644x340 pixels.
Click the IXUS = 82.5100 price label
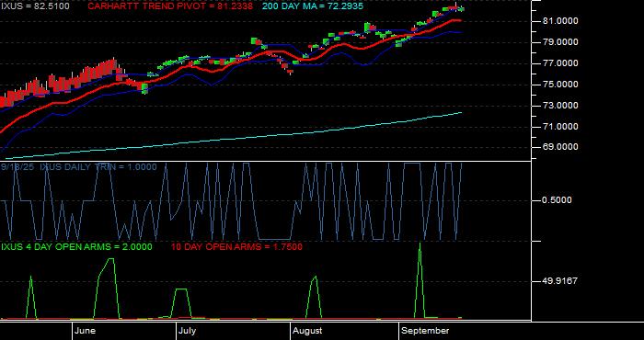point(35,6)
